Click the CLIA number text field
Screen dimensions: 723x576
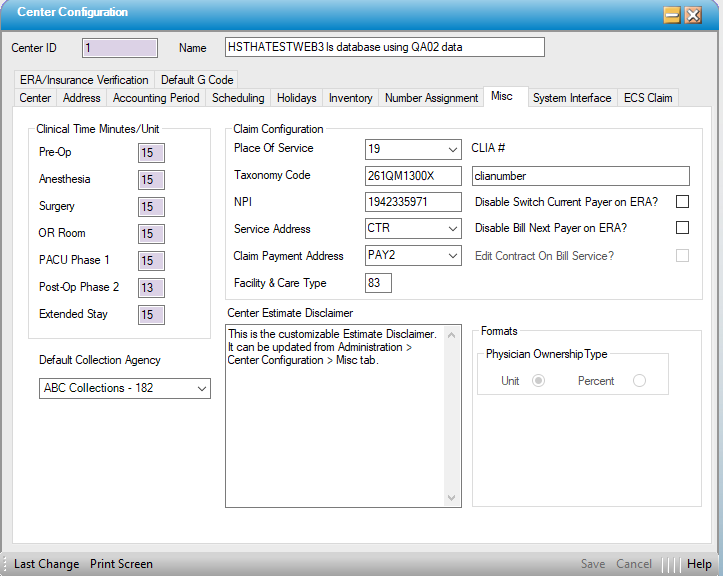pyautogui.click(x=580, y=176)
